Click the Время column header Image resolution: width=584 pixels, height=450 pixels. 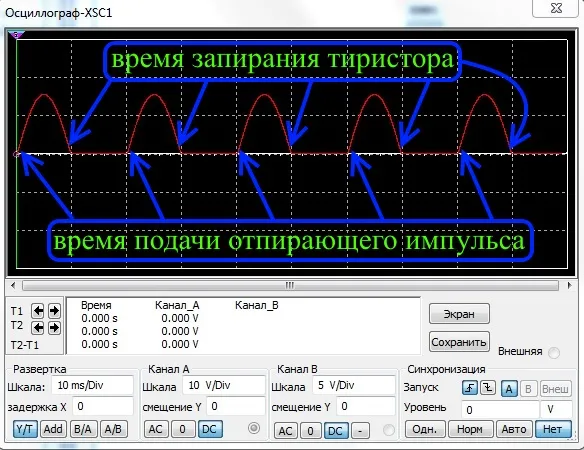[x=96, y=305]
